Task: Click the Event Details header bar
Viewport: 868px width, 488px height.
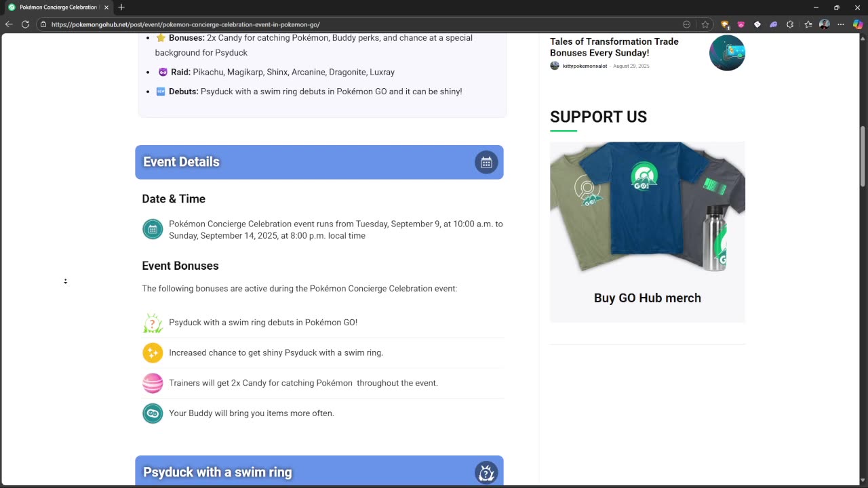Action: pos(319,162)
